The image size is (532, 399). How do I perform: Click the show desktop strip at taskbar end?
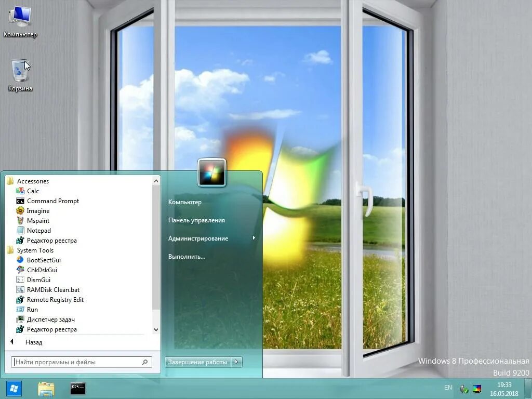pos(528,389)
